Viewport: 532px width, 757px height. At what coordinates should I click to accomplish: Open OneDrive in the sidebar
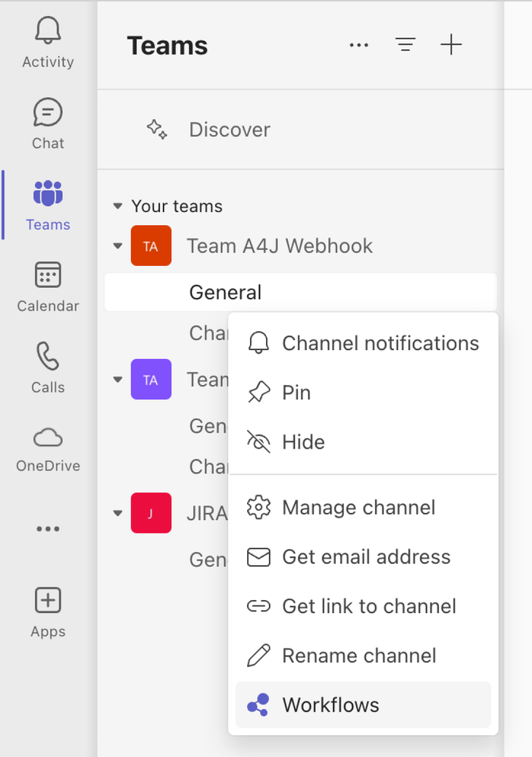[48, 449]
